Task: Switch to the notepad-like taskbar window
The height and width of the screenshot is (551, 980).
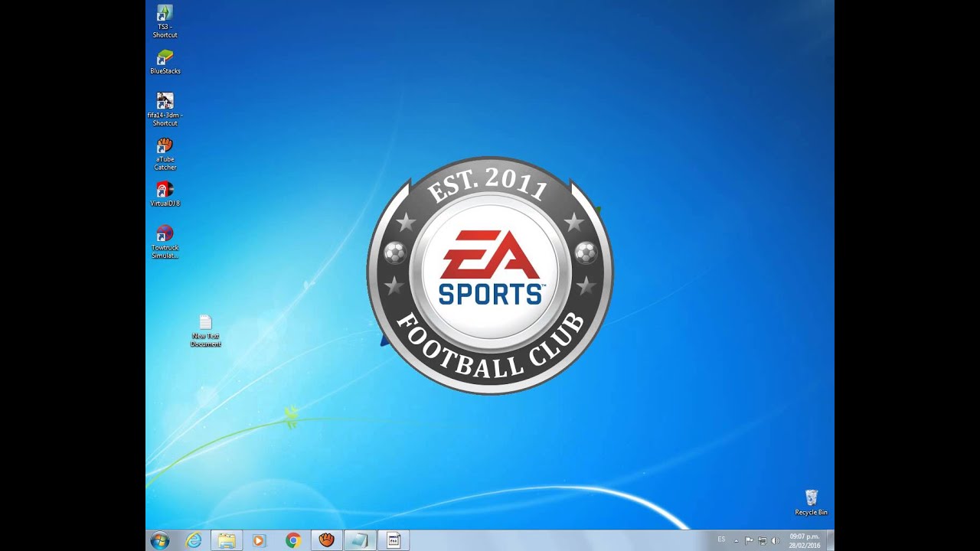Action: pyautogui.click(x=360, y=540)
